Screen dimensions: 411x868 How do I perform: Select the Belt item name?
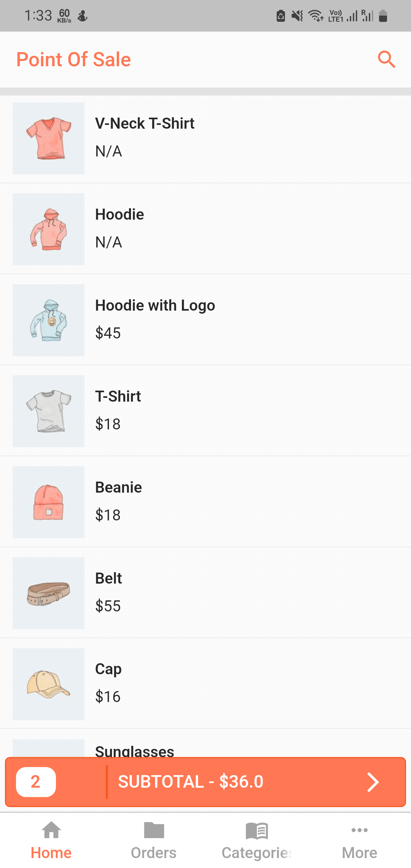[x=108, y=578]
